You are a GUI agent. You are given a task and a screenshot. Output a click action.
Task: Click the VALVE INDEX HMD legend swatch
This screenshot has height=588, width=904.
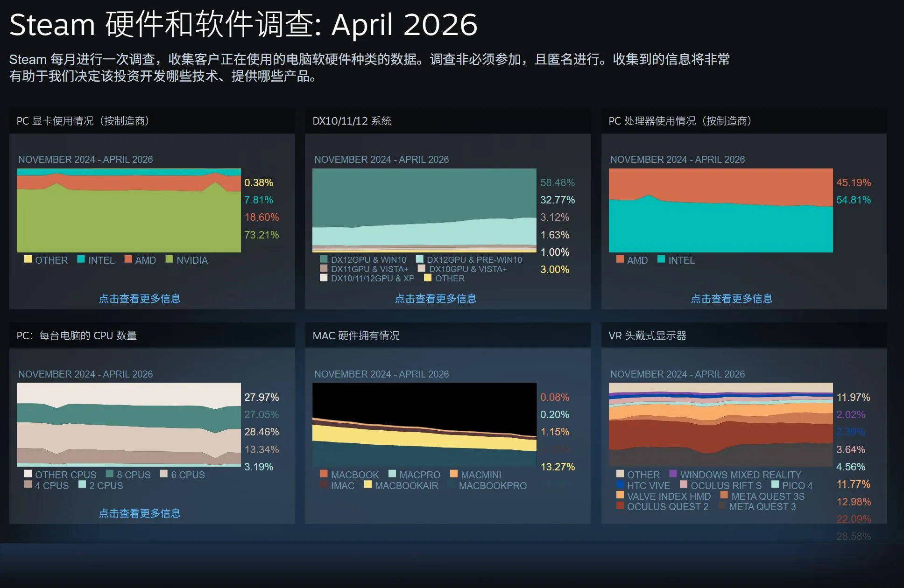620,495
